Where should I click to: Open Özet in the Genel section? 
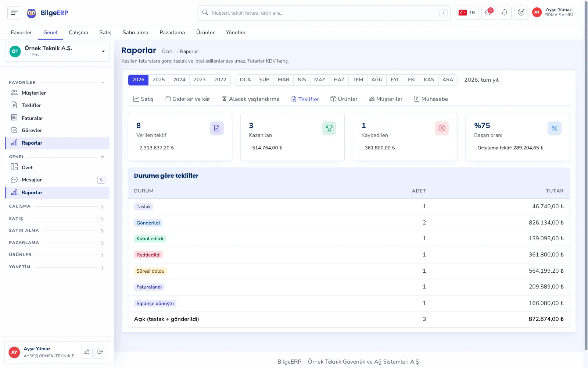(57, 167)
